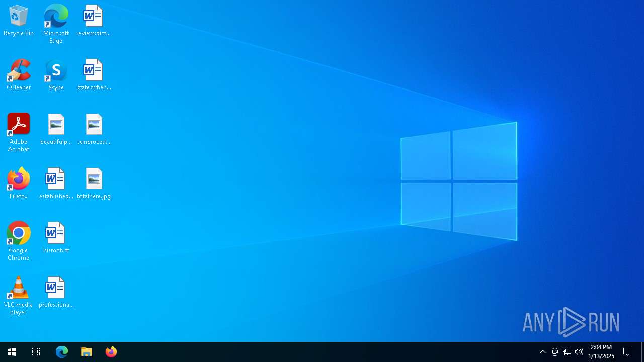
Task: Open the volume speaker tray icon
Action: pyautogui.click(x=579, y=352)
